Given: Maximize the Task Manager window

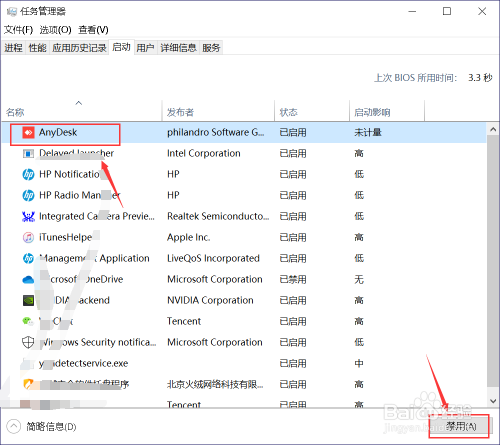Looking at the screenshot, I should coord(447,12).
